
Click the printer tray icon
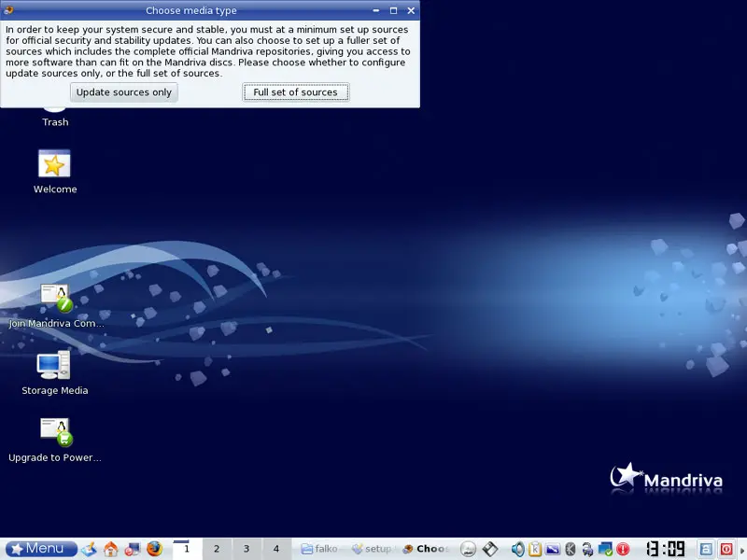587,549
